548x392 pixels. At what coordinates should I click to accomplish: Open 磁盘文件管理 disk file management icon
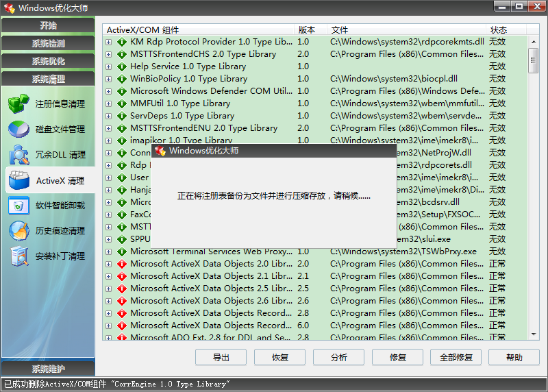tap(18, 130)
